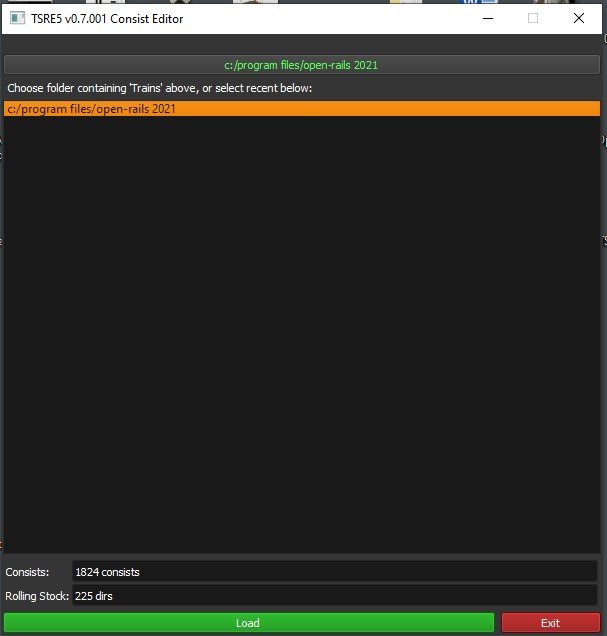Click the "TSRE5 v0.7.001 Consist Editor" title text

107,18
